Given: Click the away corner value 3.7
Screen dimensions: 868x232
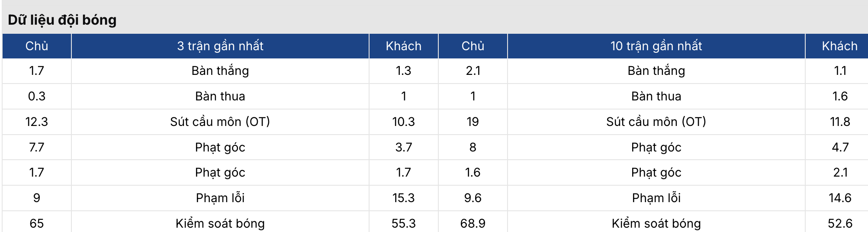Looking at the screenshot, I should pos(403,147).
